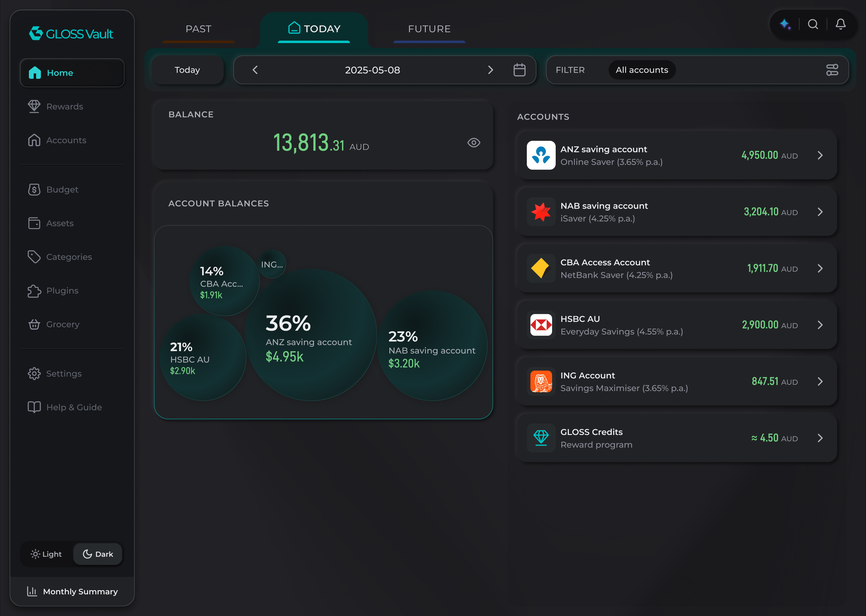This screenshot has width=866, height=616.
Task: Click the HSBC hexagon logo
Action: click(x=541, y=325)
